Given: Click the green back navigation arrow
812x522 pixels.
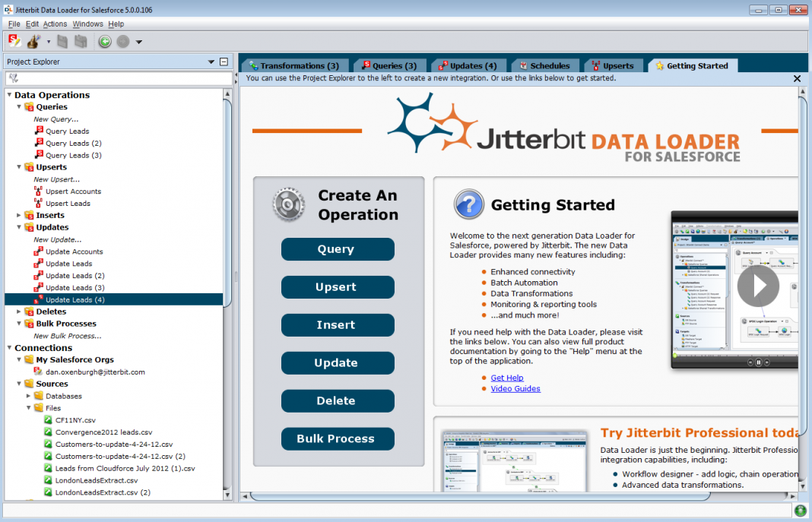Looking at the screenshot, I should pyautogui.click(x=105, y=42).
